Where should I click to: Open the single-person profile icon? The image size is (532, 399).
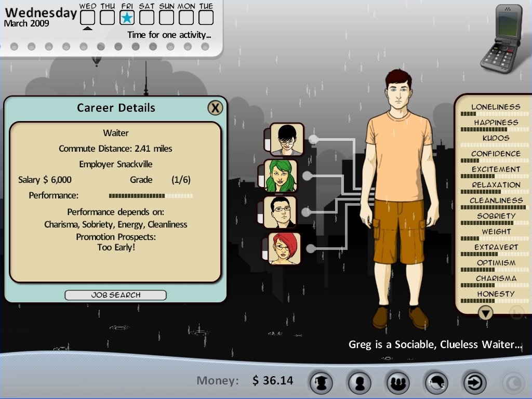pyautogui.click(x=359, y=382)
